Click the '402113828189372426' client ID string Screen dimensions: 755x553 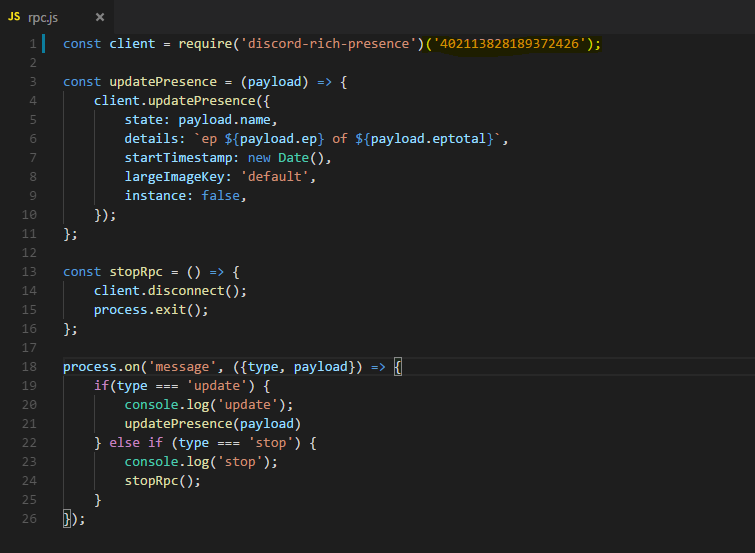click(509, 44)
